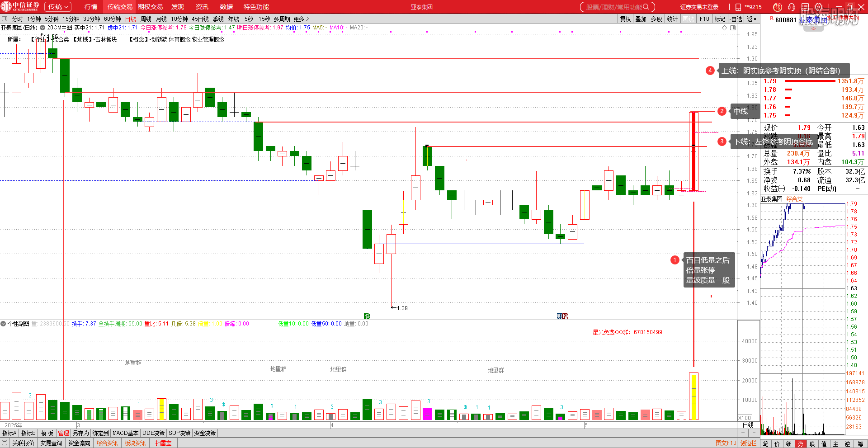868x448 pixels.
Task: Open the 关联报价 tab
Action: tap(23, 443)
